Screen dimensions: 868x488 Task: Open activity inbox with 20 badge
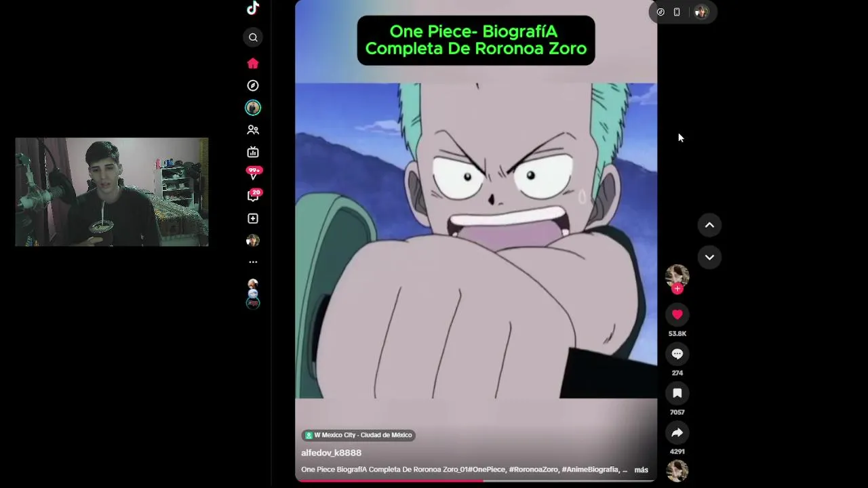(254, 196)
